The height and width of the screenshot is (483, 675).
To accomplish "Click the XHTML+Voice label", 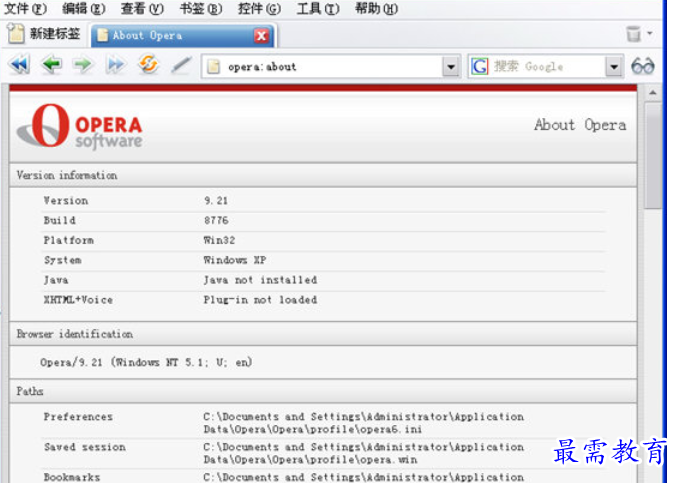I will point(78,300).
